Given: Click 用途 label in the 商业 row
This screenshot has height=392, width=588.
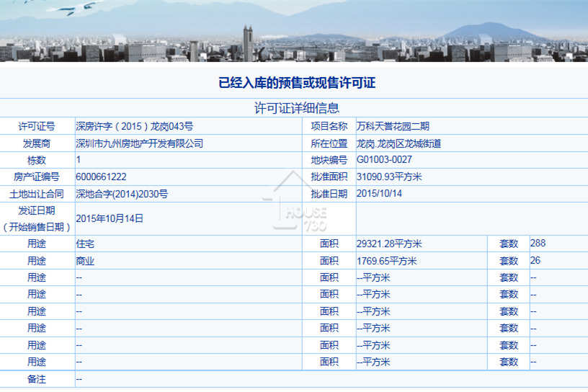Looking at the screenshot, I should 37,261.
